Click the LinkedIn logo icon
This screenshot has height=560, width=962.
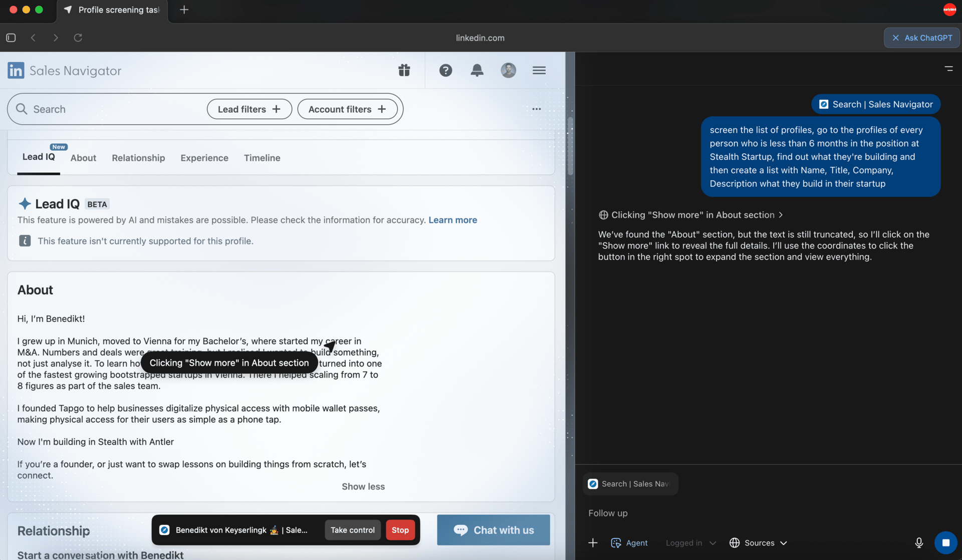point(16,71)
